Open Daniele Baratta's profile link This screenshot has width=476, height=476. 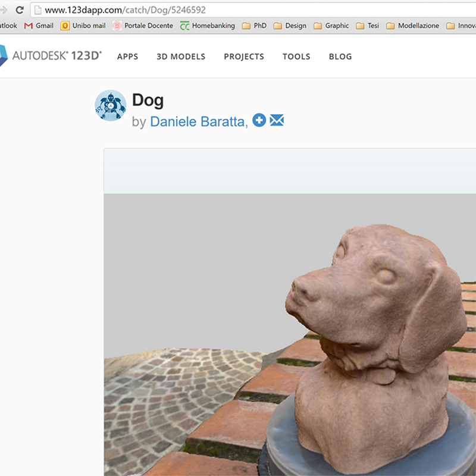point(198,121)
